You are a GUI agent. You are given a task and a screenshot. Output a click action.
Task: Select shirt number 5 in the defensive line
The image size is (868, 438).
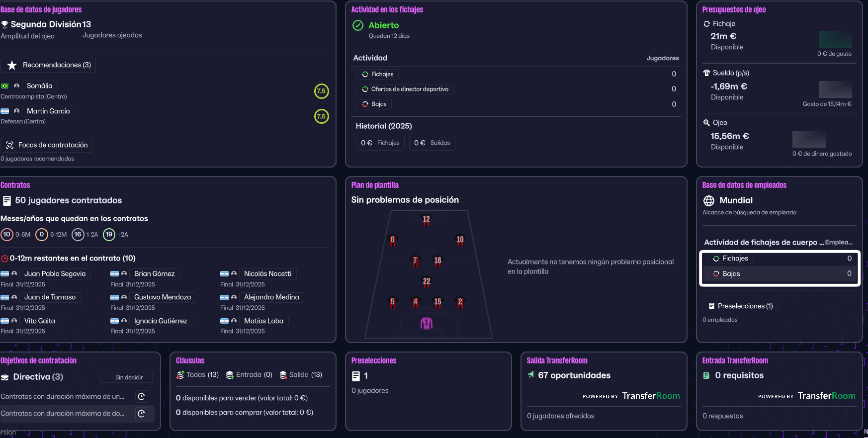point(393,302)
